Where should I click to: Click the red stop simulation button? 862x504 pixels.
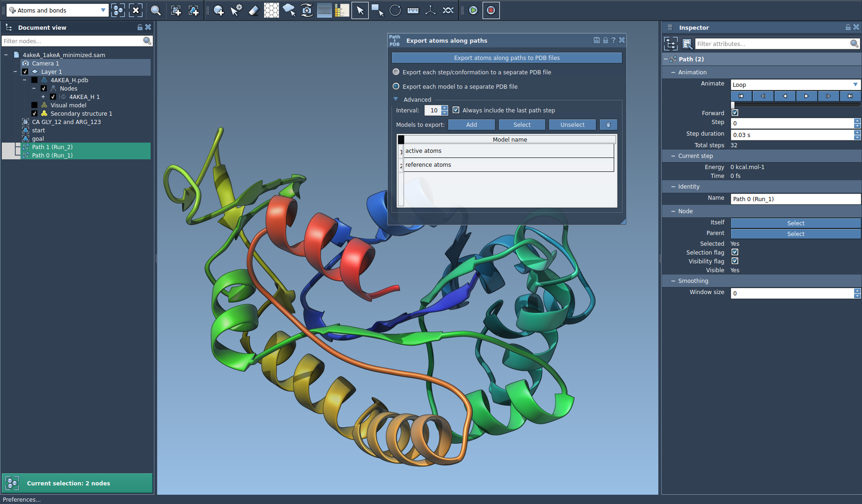coord(491,10)
